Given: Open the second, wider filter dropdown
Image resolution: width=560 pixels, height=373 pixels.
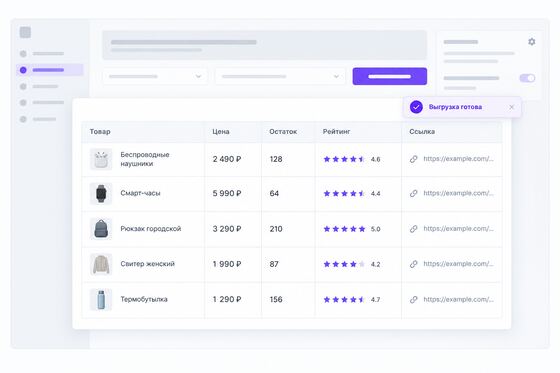Looking at the screenshot, I should click(280, 76).
